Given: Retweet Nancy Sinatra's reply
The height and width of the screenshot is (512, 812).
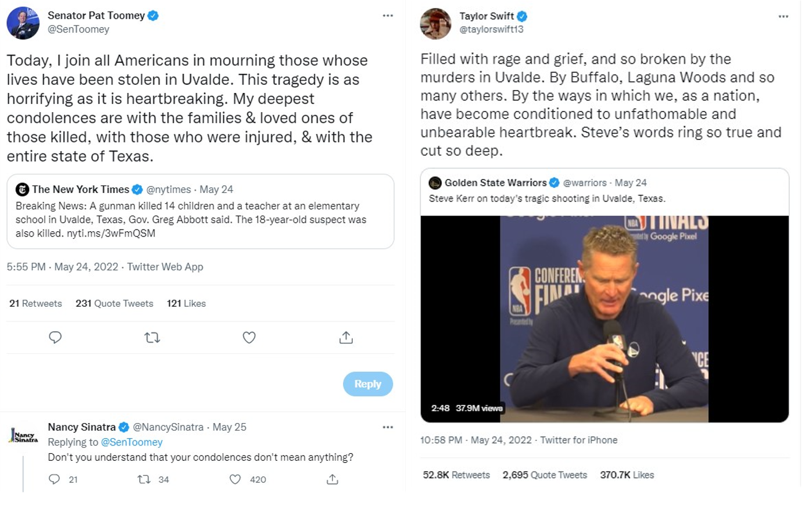Looking at the screenshot, I should (x=144, y=479).
